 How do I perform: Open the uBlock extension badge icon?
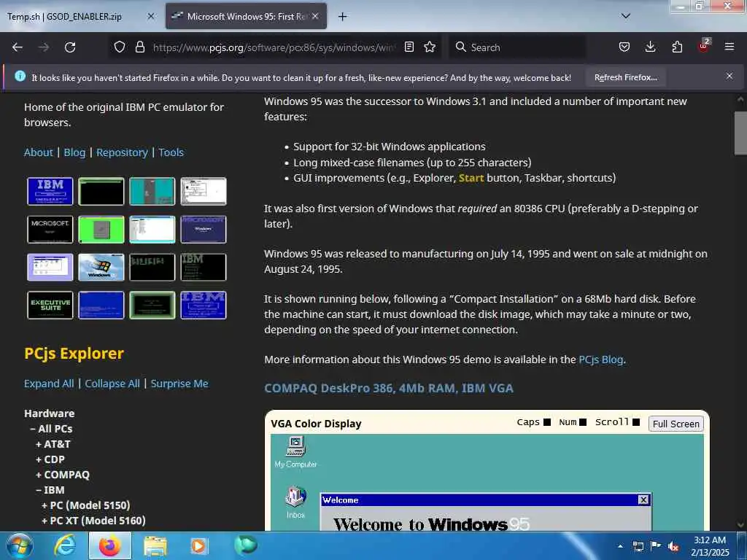[x=704, y=46]
